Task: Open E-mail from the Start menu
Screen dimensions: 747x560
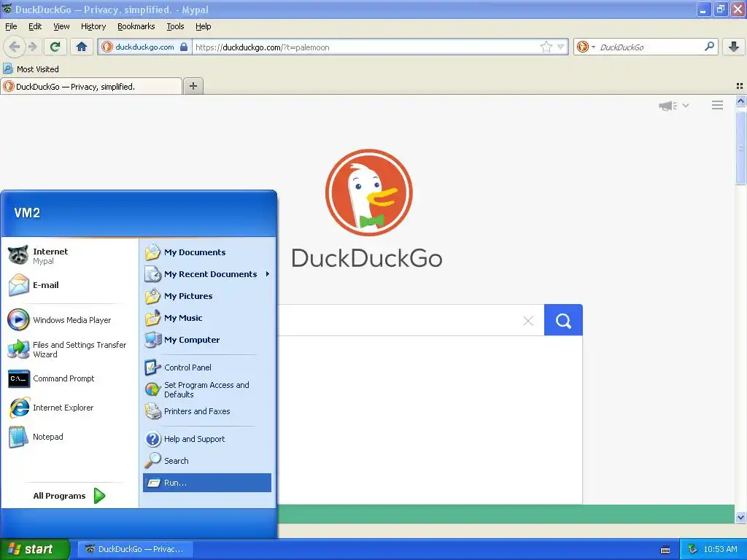Action: [69, 285]
